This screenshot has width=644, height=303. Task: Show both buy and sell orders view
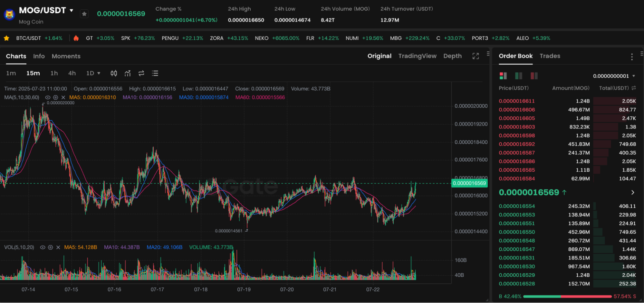[x=503, y=76]
